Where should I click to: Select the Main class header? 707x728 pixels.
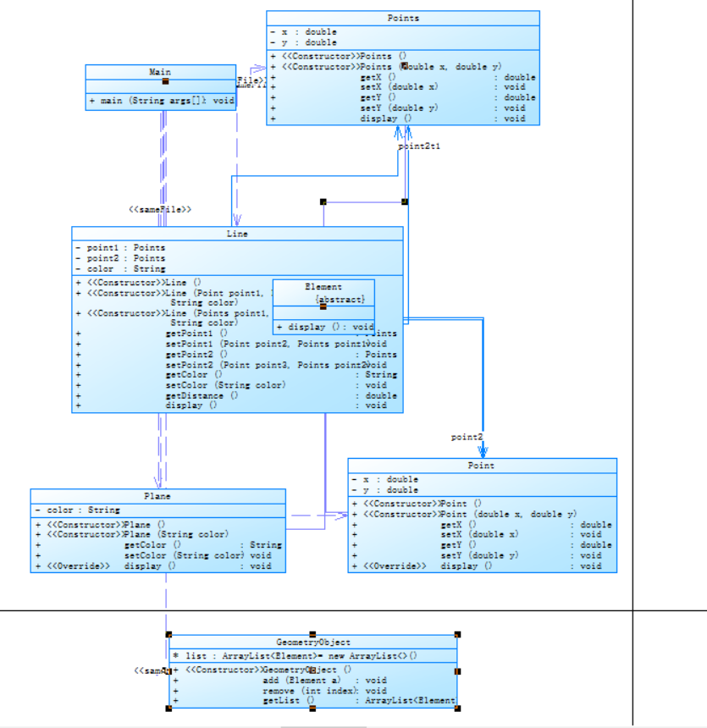[x=160, y=72]
